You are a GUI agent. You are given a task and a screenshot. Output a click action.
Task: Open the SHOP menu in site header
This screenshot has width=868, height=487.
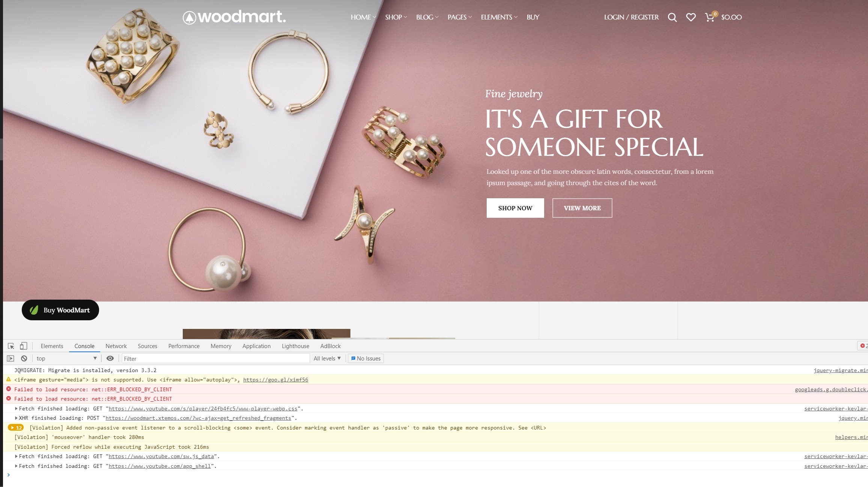(x=396, y=17)
